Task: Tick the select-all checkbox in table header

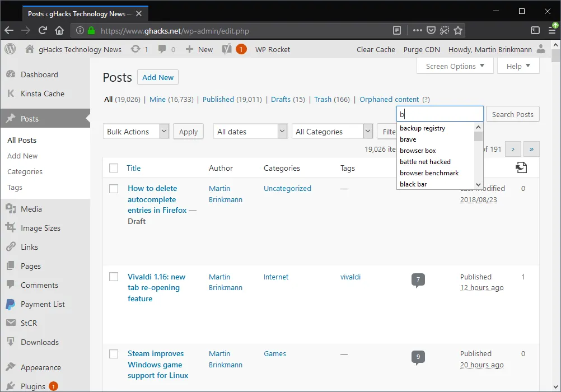Action: click(114, 168)
